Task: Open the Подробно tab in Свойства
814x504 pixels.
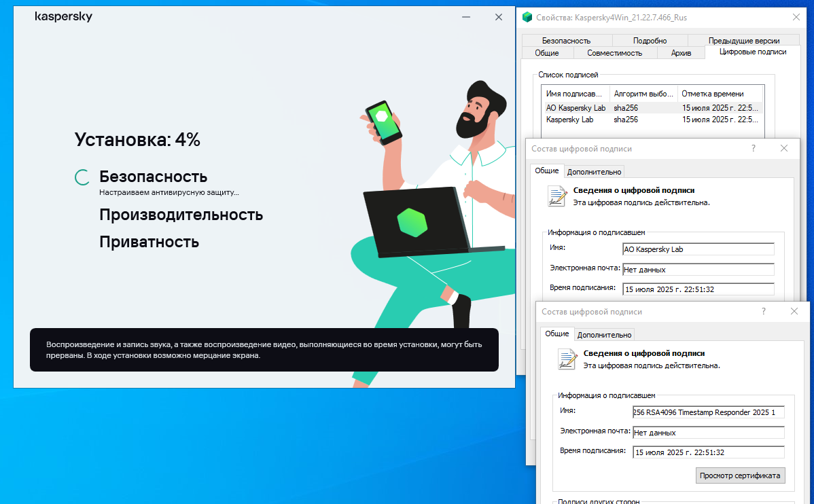Action: [650, 41]
